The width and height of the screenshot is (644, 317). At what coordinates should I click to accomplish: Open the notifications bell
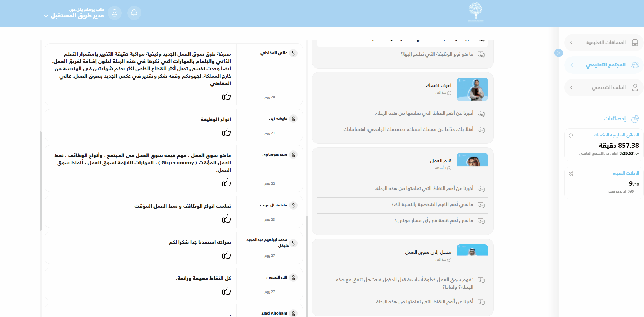[x=134, y=13]
